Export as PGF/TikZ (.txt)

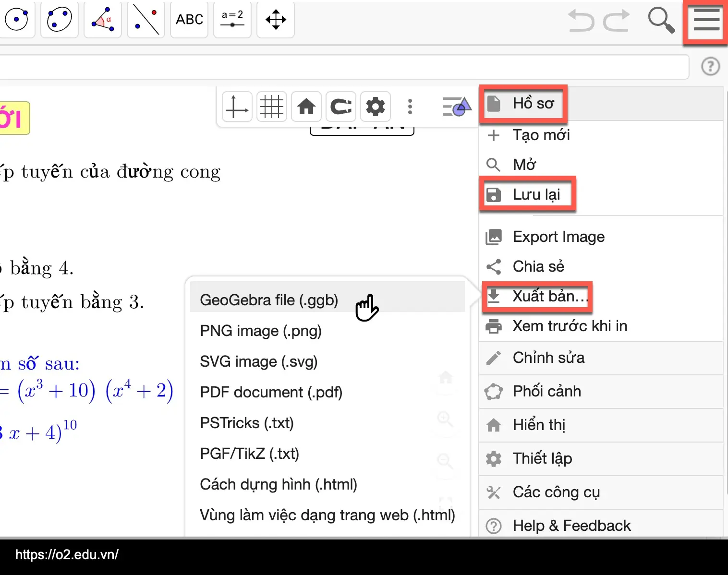(x=328, y=454)
